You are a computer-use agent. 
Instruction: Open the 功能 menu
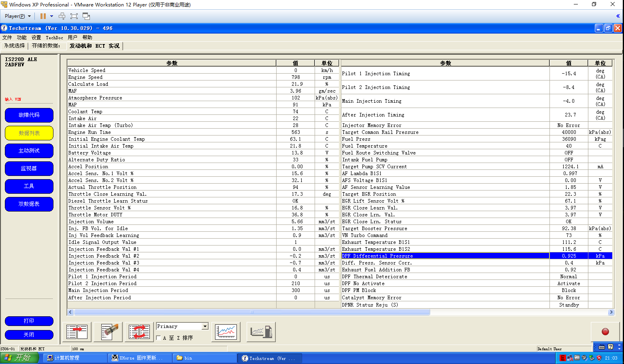[x=22, y=37]
